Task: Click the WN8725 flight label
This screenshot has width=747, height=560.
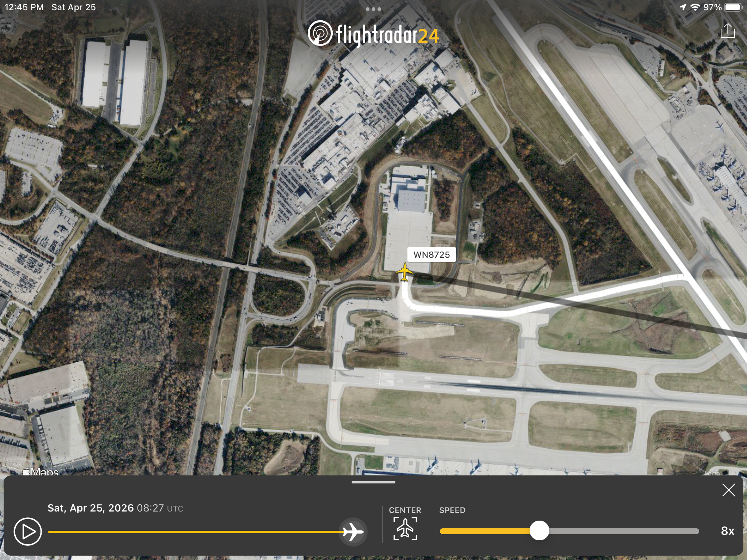Action: click(431, 254)
